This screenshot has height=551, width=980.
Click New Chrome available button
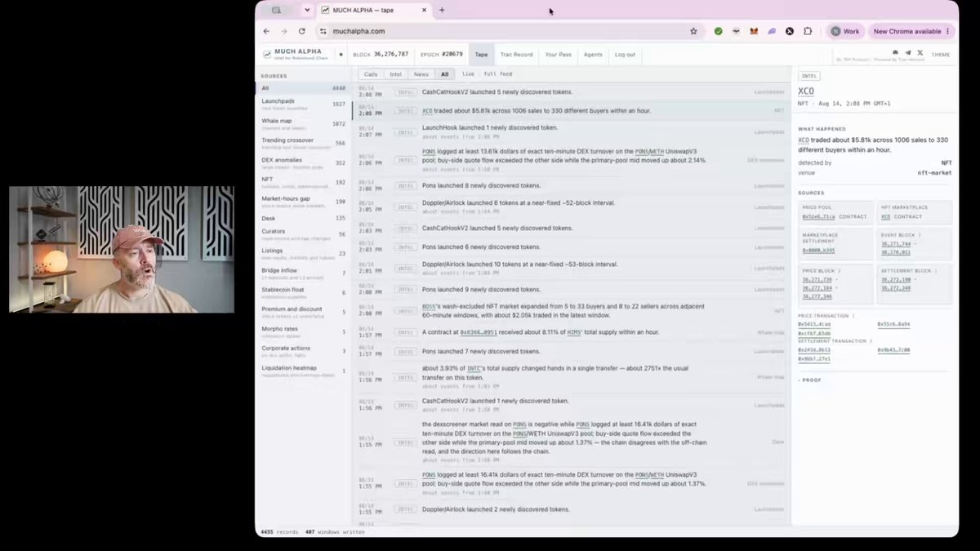(911, 31)
